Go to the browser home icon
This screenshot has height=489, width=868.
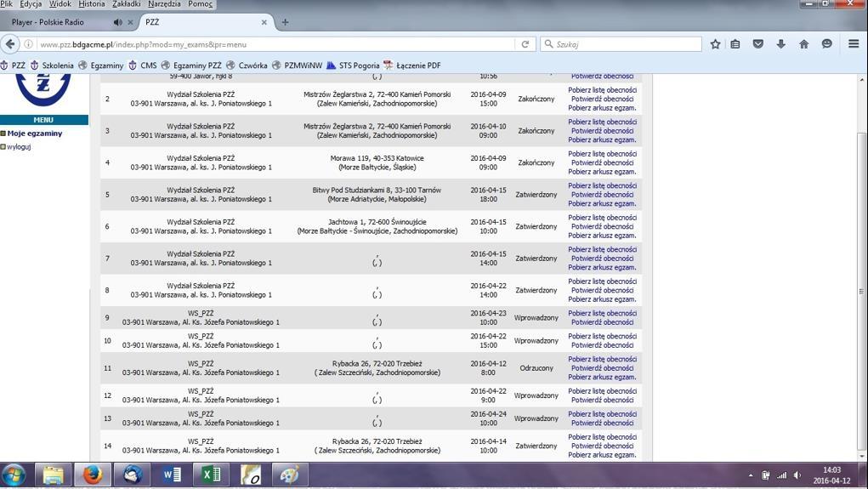tap(803, 43)
